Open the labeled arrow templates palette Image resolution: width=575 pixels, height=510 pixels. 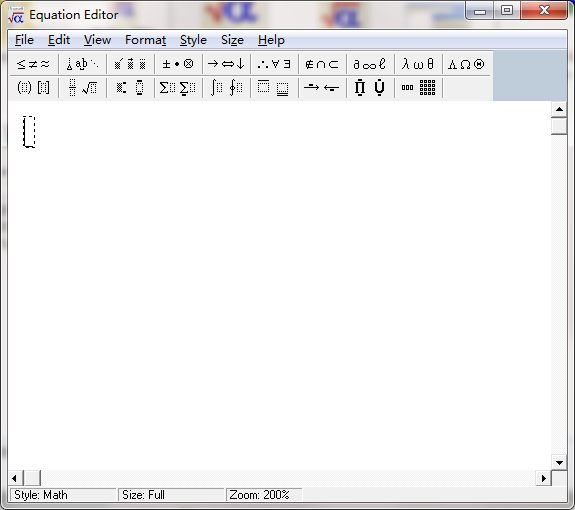322,88
